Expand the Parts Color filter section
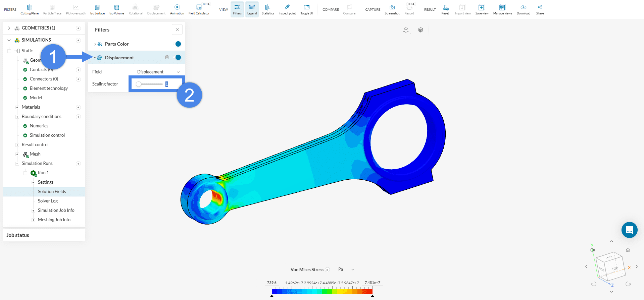 coord(95,44)
